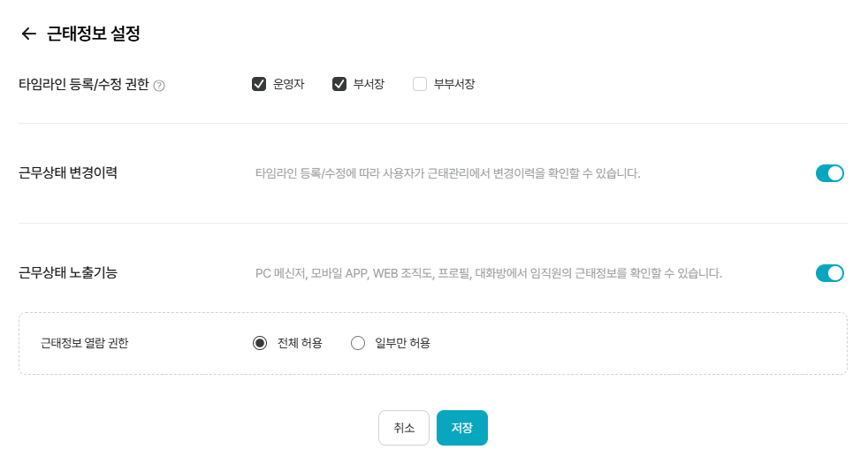Click the 부서장 checkbox label text

coord(369,85)
